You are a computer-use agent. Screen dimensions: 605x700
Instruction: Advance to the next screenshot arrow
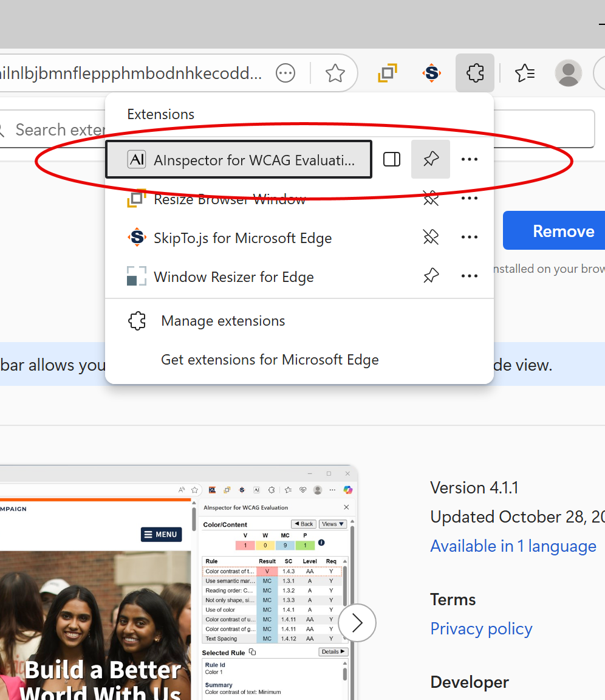pyautogui.click(x=357, y=623)
